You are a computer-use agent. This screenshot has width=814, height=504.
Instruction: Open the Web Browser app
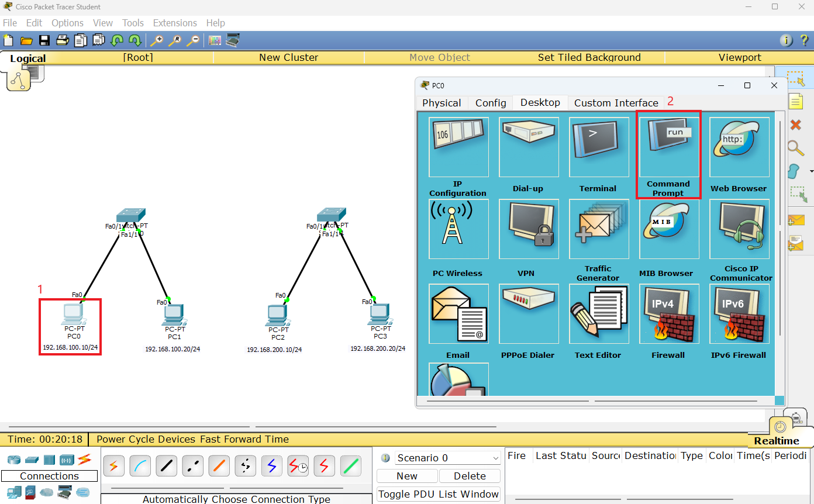(x=739, y=155)
